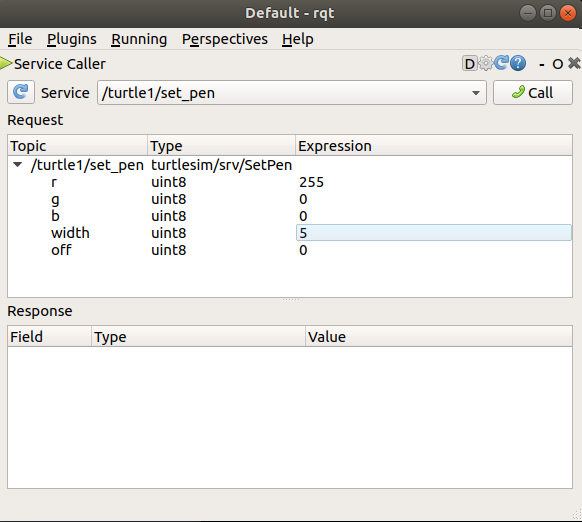Select the width expression field showing 5
Viewport: 582px width, 522px height.
[434, 233]
